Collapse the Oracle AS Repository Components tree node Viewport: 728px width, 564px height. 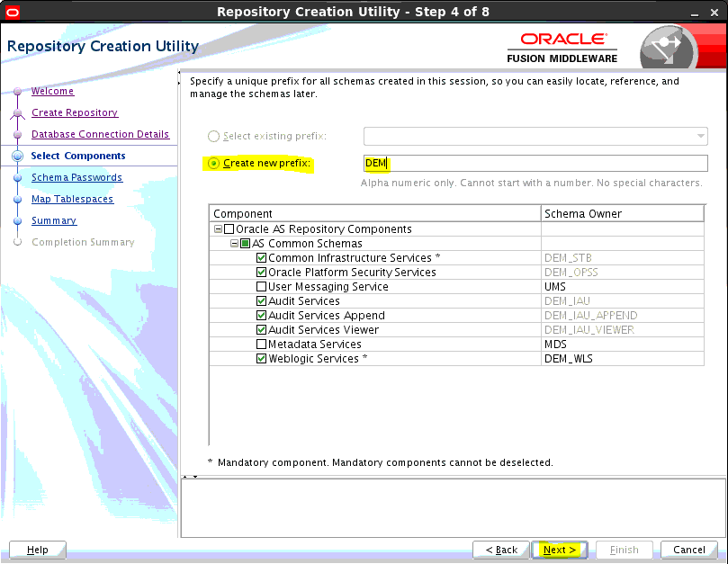pos(218,228)
